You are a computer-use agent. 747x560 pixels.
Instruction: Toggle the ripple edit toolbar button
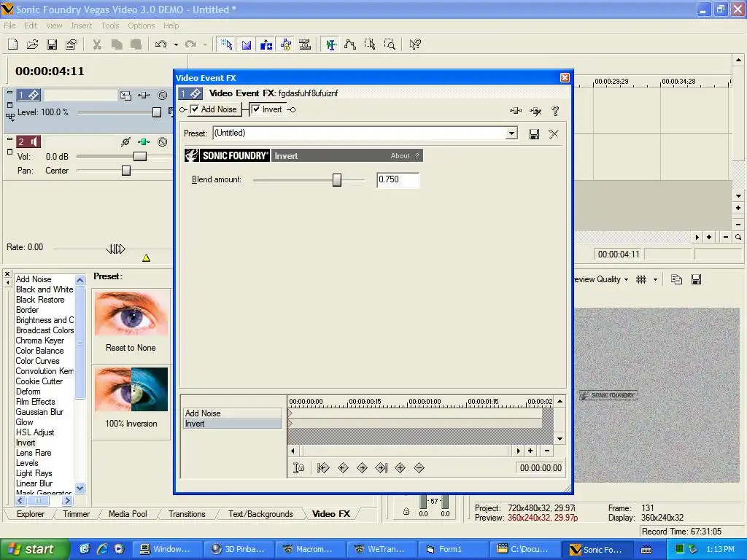(x=266, y=44)
